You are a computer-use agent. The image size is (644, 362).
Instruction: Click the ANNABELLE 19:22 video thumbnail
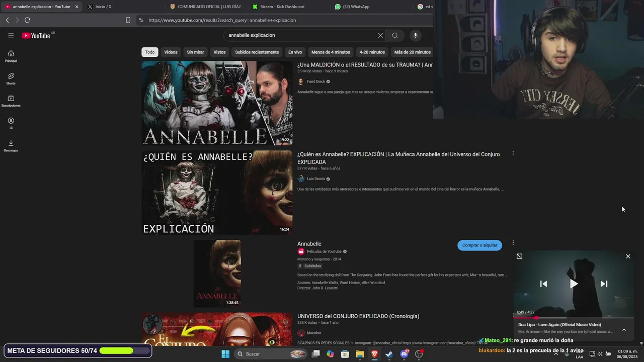(x=217, y=103)
